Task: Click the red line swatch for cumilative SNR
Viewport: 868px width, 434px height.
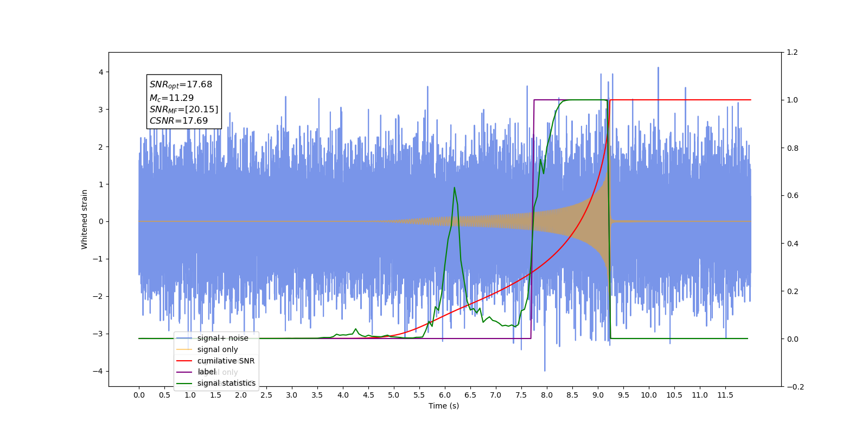Action: [x=184, y=361]
